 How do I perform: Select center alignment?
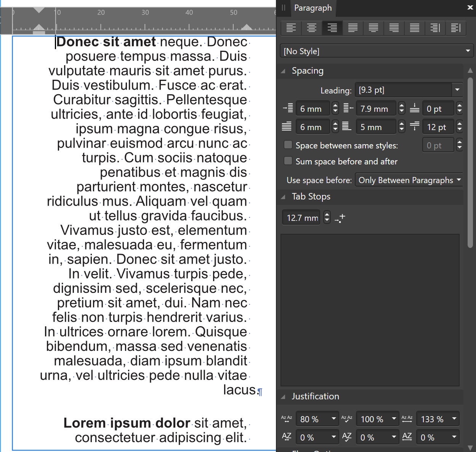pyautogui.click(x=311, y=28)
